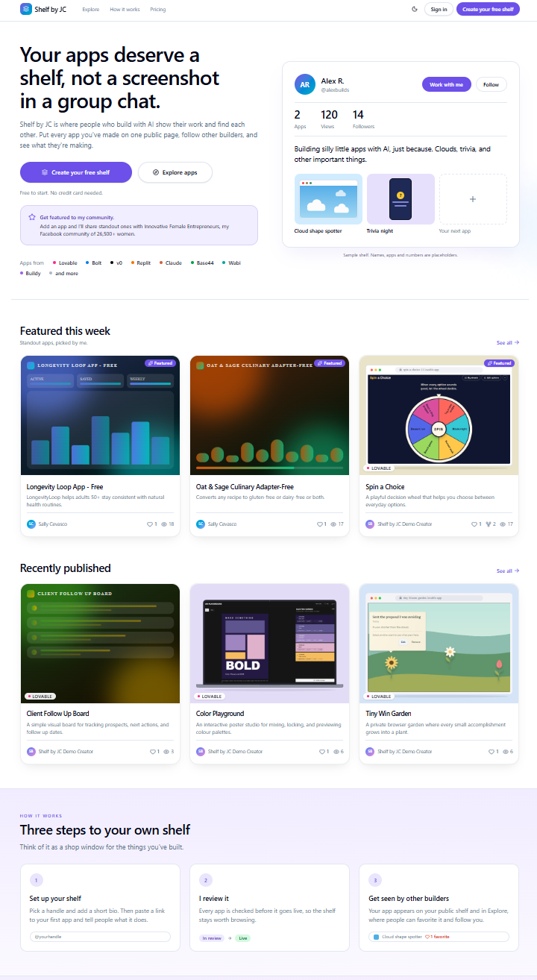Image resolution: width=537 pixels, height=980 pixels.
Task: Click the Live status pill
Action: (242, 938)
